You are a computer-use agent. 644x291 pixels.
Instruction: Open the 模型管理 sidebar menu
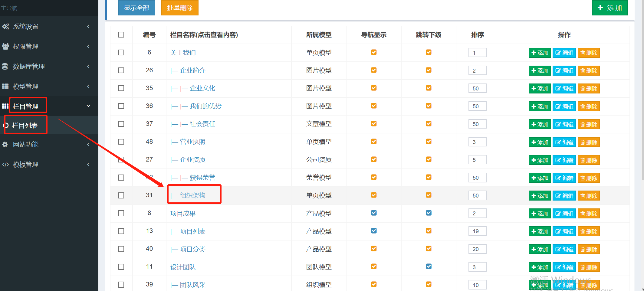(49, 87)
